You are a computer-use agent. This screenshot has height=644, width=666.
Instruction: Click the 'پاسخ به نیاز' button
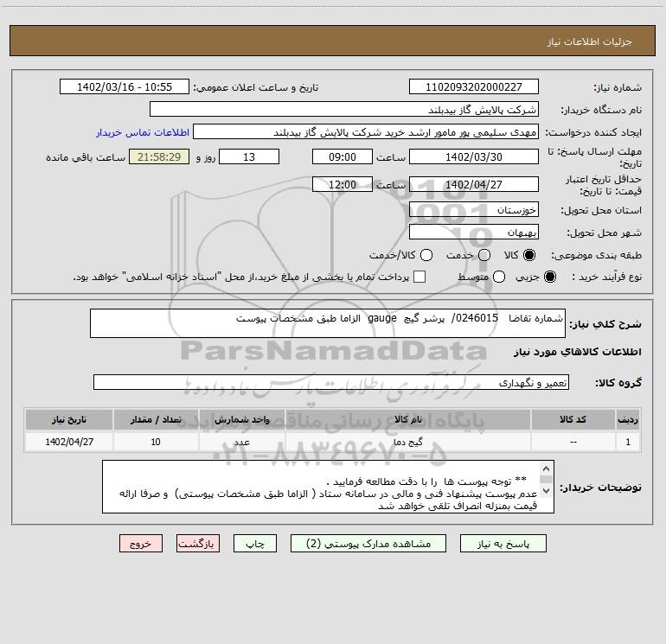pyautogui.click(x=503, y=544)
